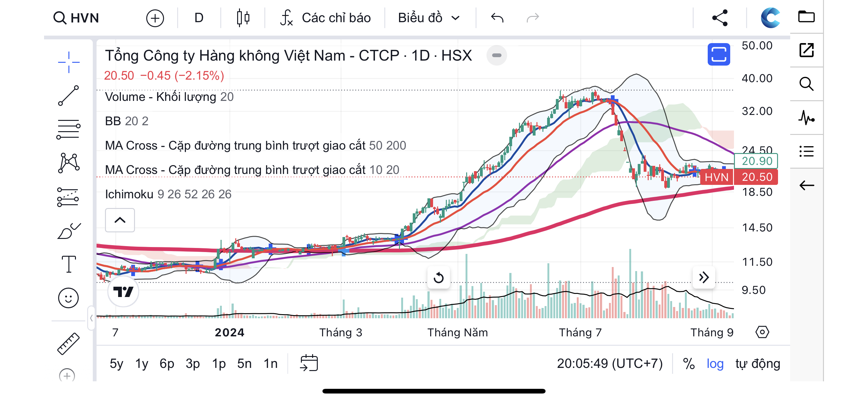868x401 pixels.
Task: Select BB 20 2 indicator legend
Action: 126,121
